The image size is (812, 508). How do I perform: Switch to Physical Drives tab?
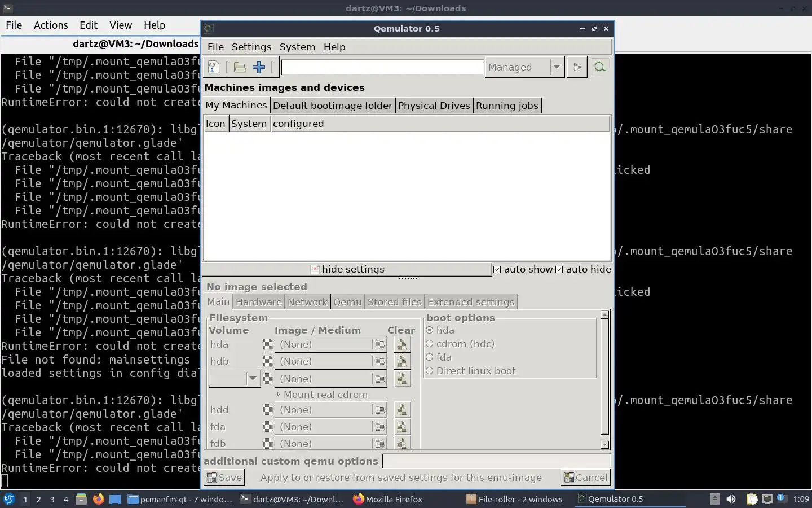434,106
